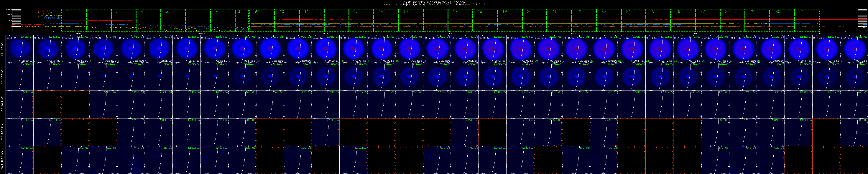The width and height of the screenshot is (868, 174).
Task: Open the 3-6 keV image starting 08:52:20
Action: 103,49
